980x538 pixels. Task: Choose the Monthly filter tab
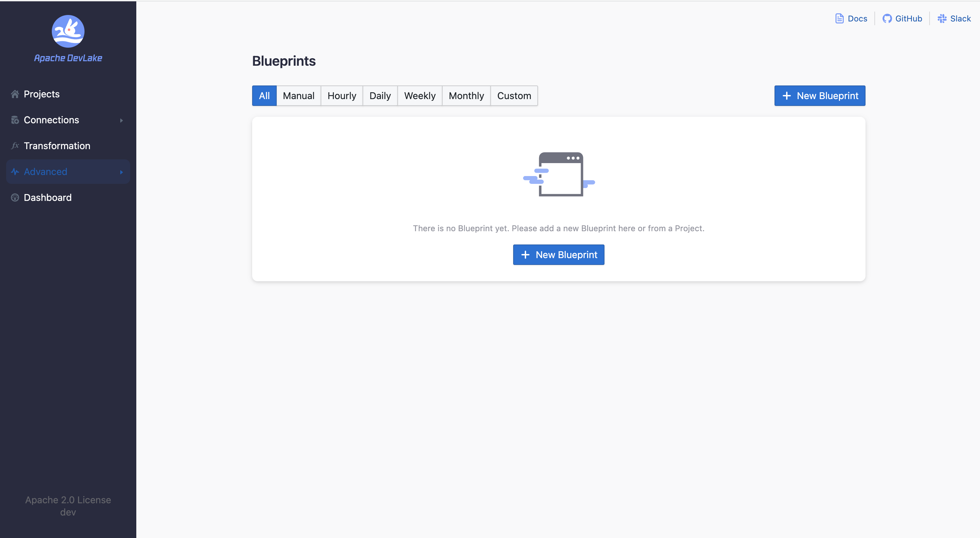[x=466, y=96]
